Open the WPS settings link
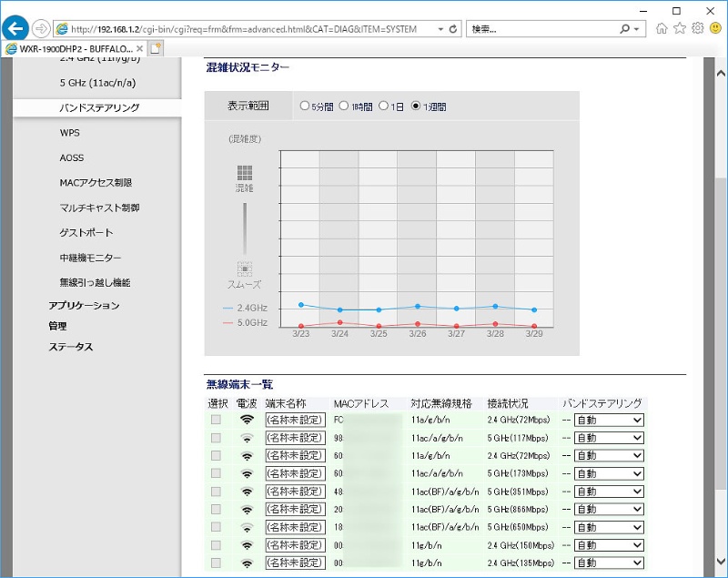 [70, 133]
